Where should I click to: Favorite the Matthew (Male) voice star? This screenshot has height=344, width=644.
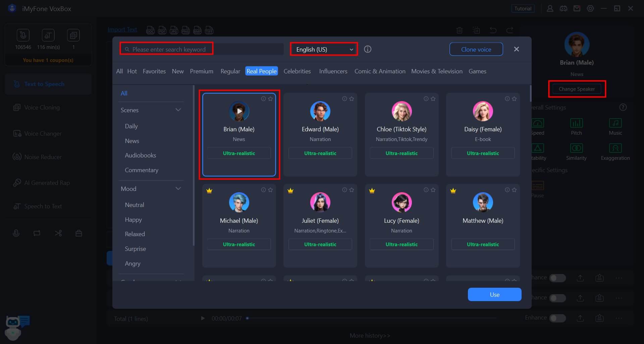[x=514, y=190]
